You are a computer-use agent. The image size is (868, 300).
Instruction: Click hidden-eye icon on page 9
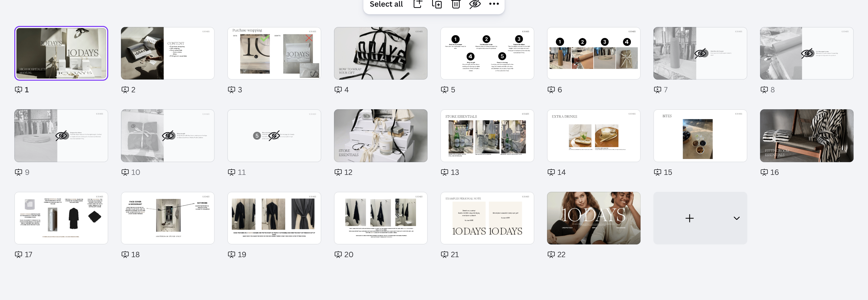pyautogui.click(x=61, y=136)
